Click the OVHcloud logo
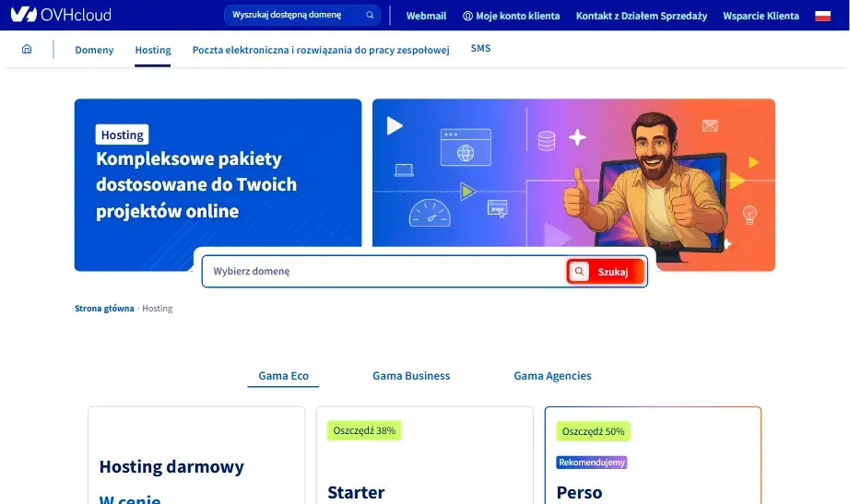 coord(61,15)
